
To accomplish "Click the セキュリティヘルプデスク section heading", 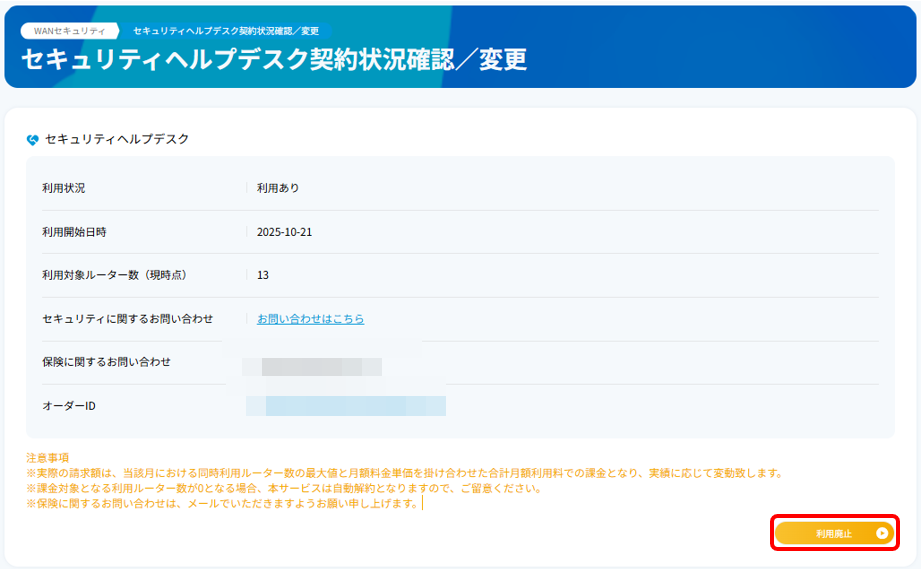I will [x=117, y=139].
